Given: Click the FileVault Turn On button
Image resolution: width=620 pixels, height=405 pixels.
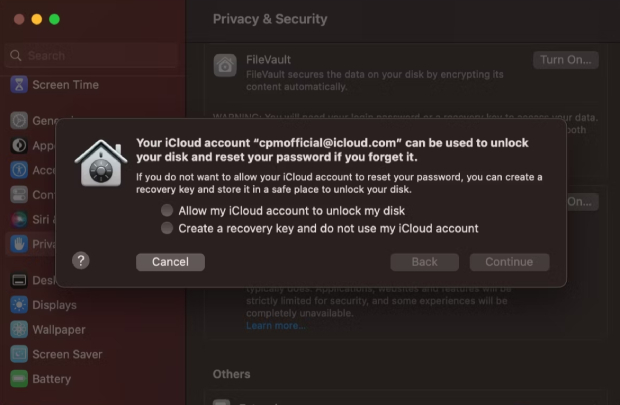Looking at the screenshot, I should [x=565, y=60].
